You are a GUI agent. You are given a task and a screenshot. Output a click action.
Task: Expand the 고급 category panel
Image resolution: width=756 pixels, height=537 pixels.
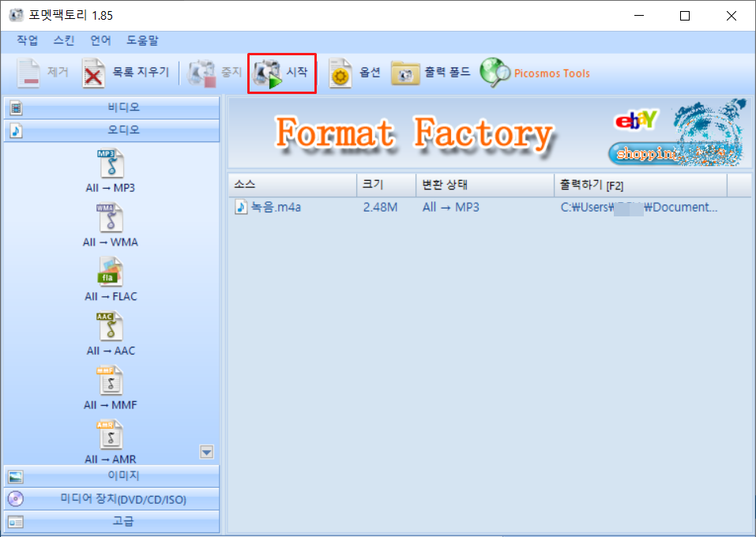(x=112, y=521)
